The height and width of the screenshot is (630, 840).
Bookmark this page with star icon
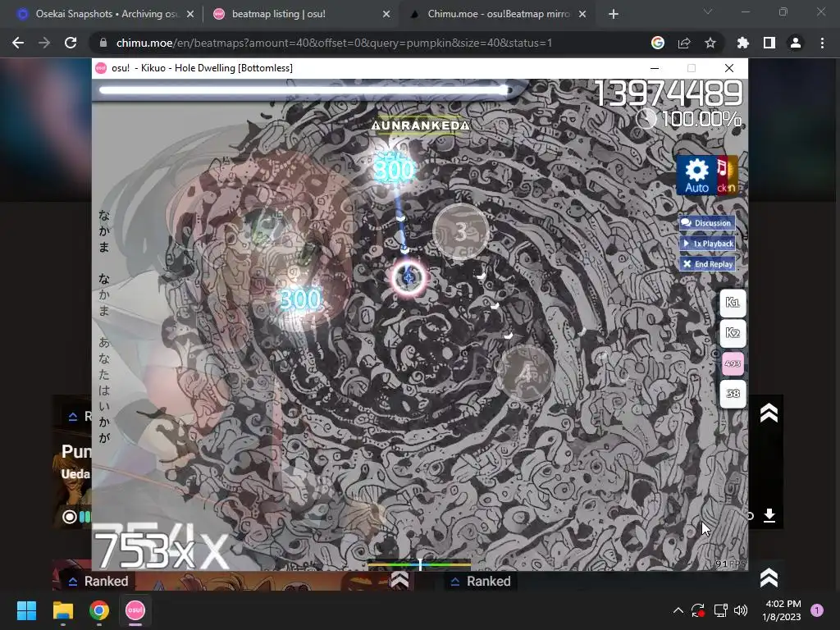pyautogui.click(x=710, y=43)
